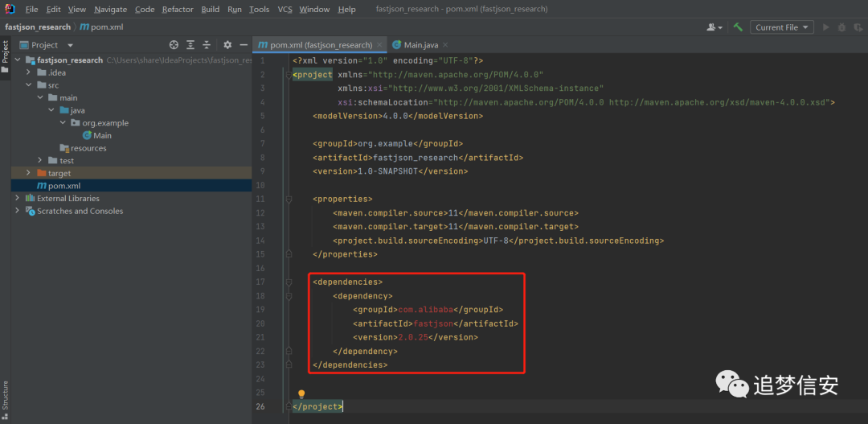Expand External Libraries node
868x424 pixels.
click(x=17, y=199)
